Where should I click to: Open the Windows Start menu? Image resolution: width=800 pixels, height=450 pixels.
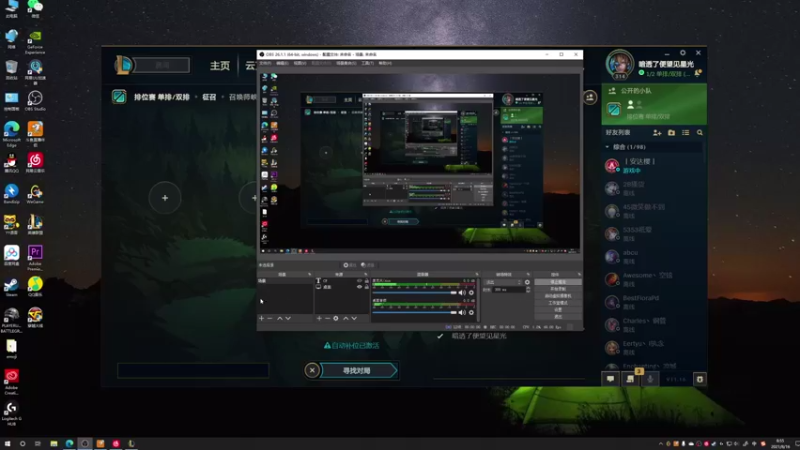point(7,444)
